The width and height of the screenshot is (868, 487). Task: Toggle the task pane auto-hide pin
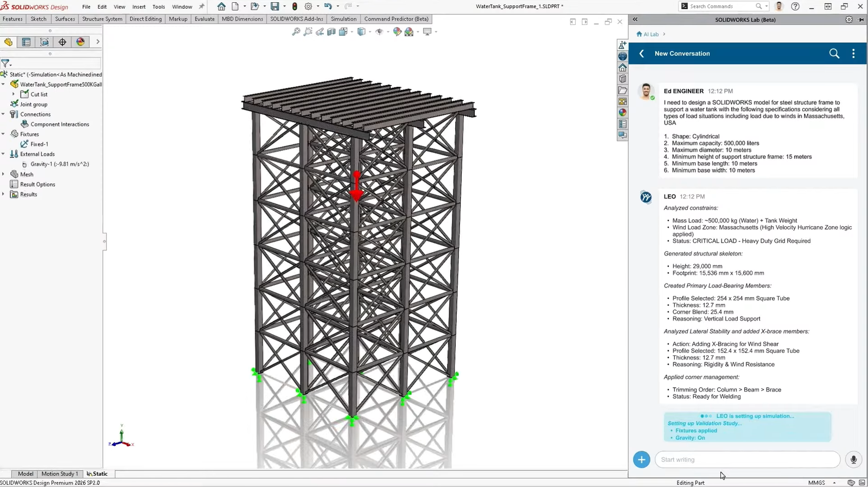861,20
